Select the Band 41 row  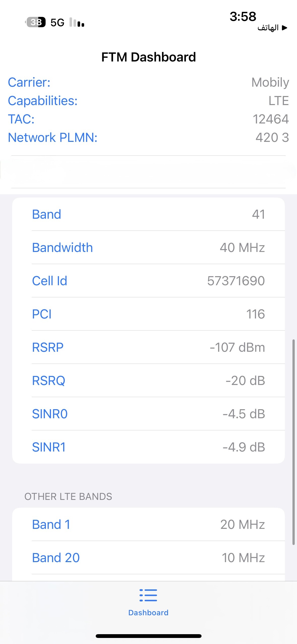coord(148,214)
